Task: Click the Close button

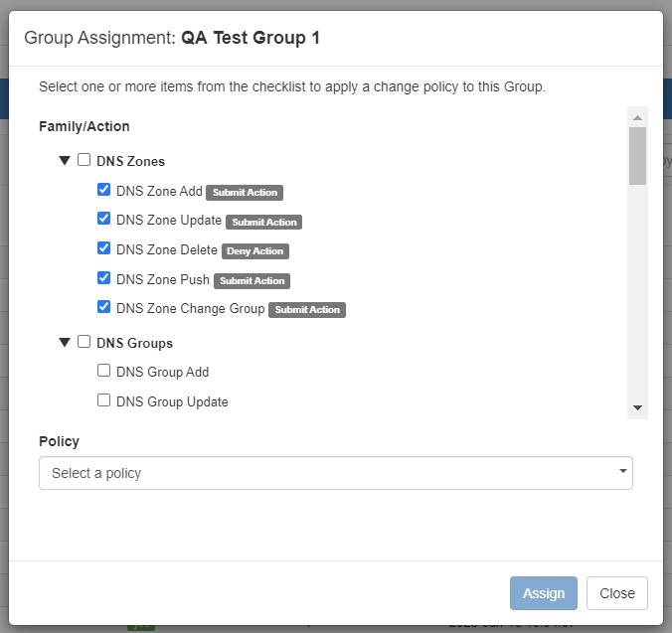Action: pos(616,593)
